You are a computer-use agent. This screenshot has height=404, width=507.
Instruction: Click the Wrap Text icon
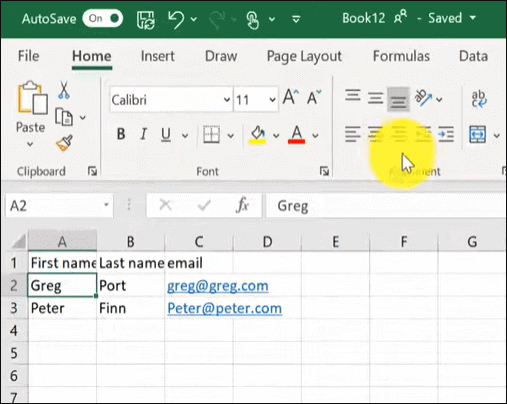479,99
